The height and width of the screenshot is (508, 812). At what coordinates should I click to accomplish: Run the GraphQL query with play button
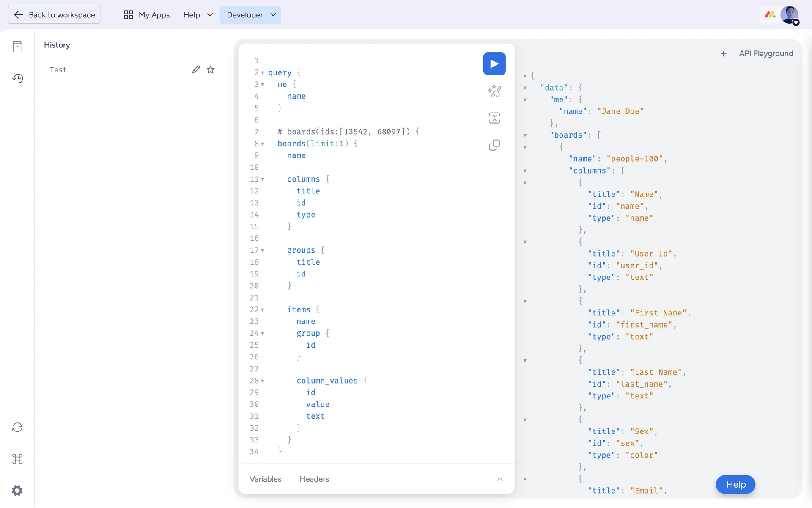494,64
